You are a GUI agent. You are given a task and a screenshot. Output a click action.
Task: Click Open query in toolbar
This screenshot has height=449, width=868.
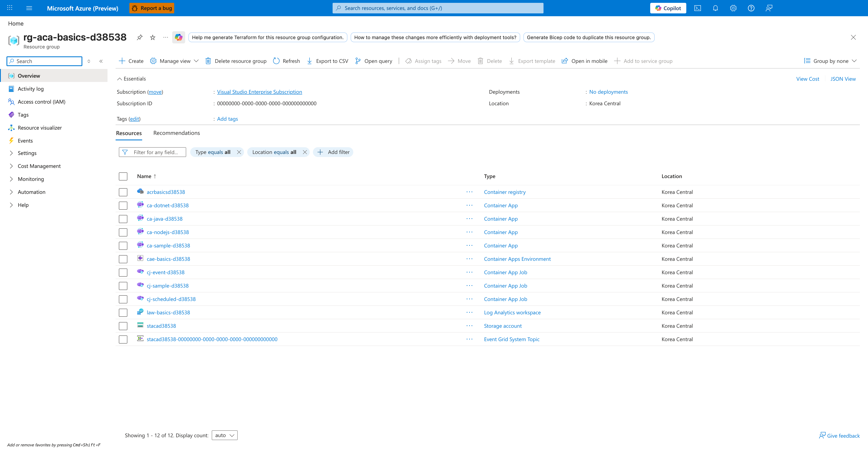tap(373, 61)
